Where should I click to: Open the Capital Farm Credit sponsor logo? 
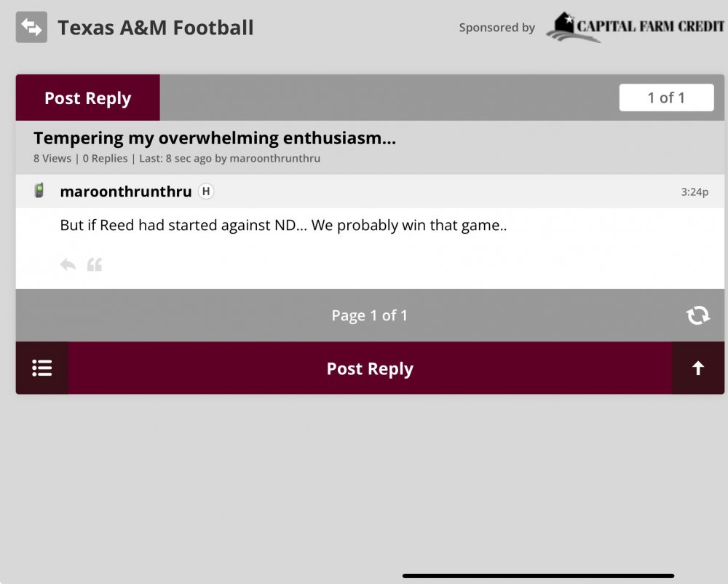pyautogui.click(x=635, y=27)
